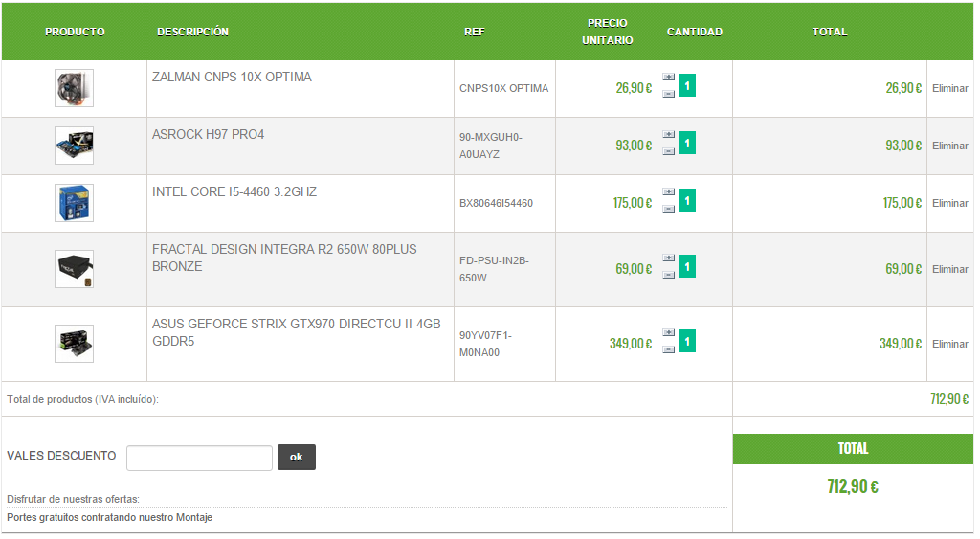Viewport: 980px width, 539px height.
Task: Click unit price 93,00 € of ASROCK
Action: (634, 146)
